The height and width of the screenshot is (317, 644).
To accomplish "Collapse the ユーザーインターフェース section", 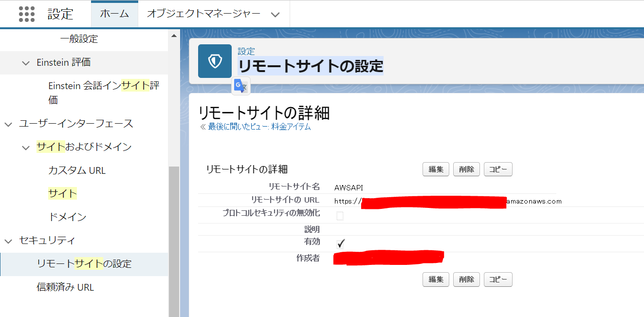I will [x=8, y=124].
